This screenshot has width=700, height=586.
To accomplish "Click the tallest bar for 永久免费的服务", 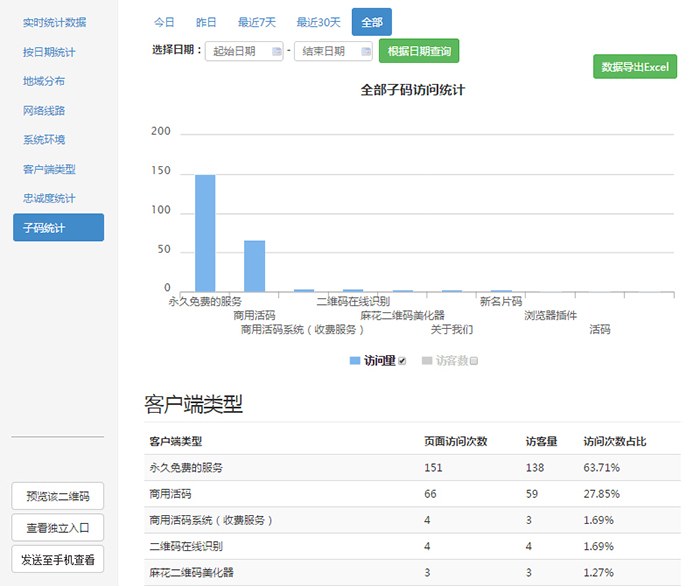I will (205, 232).
